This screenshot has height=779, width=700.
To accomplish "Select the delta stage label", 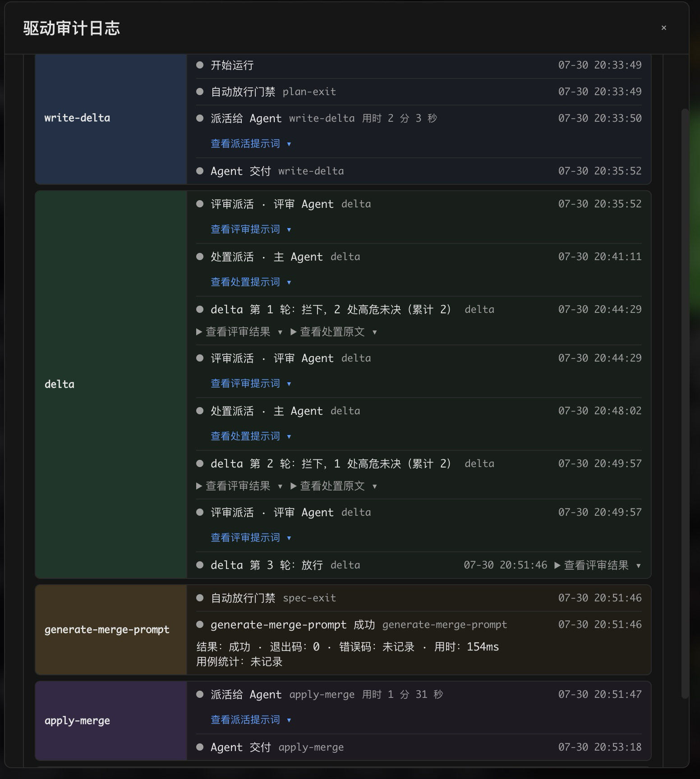I will (60, 384).
